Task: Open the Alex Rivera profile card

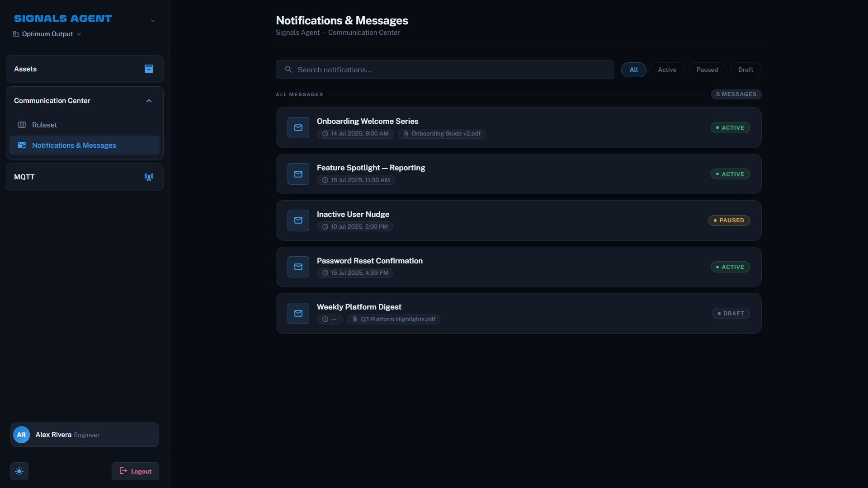Action: click(85, 435)
